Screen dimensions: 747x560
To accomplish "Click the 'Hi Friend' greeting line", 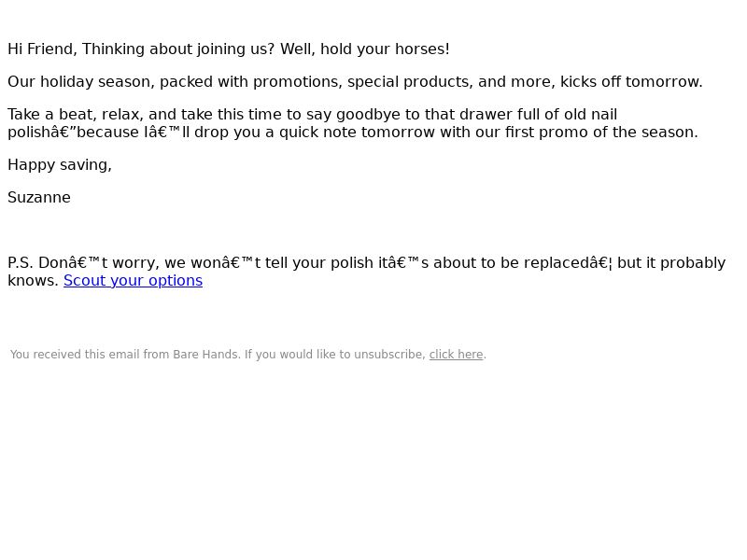I will coord(229,49).
